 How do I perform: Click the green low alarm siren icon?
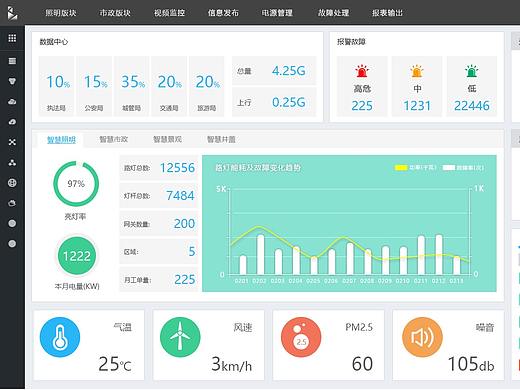(x=471, y=71)
